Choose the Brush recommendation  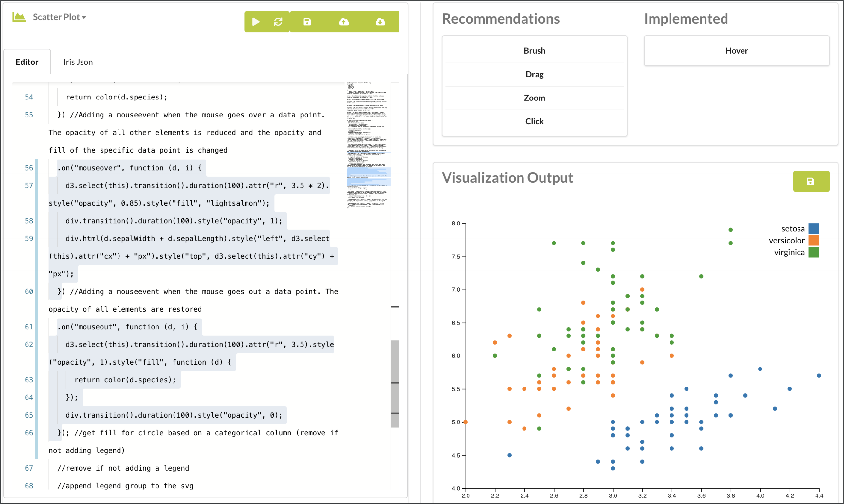534,51
